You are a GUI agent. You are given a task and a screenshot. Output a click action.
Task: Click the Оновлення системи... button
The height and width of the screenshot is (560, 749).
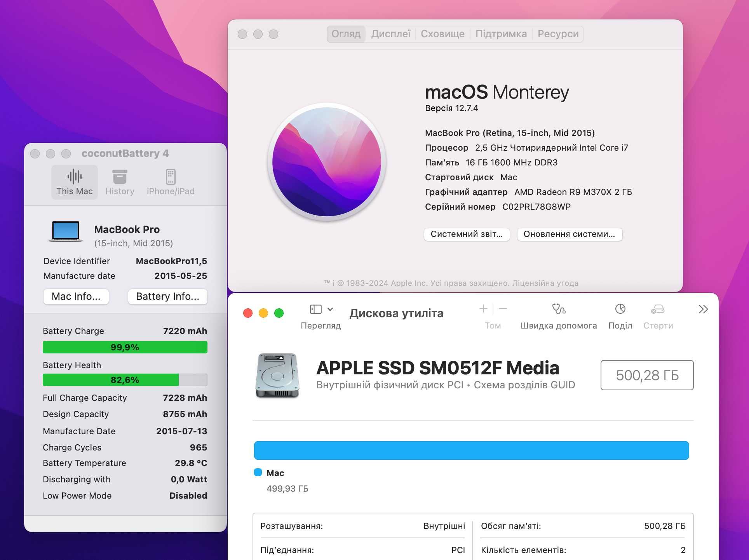(569, 234)
